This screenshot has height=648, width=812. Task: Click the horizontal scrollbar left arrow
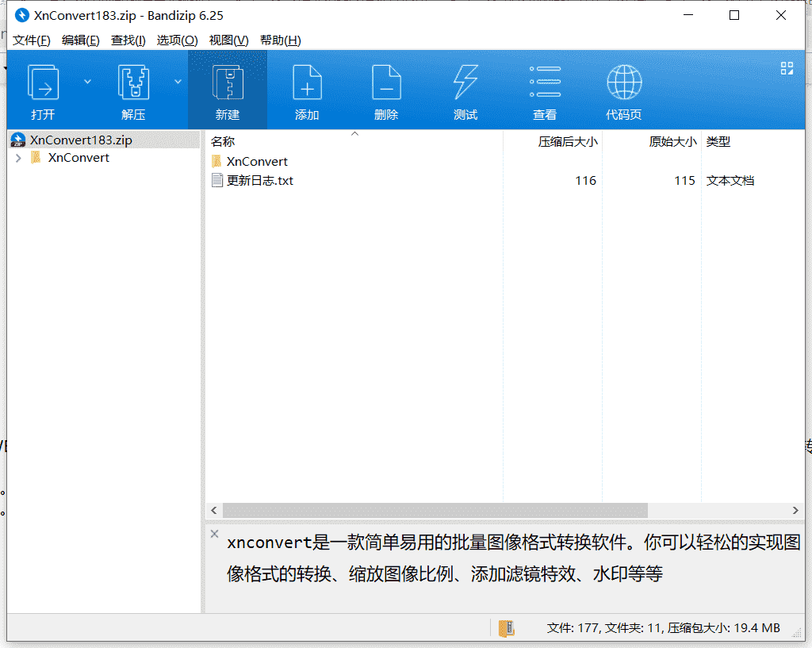(x=214, y=510)
